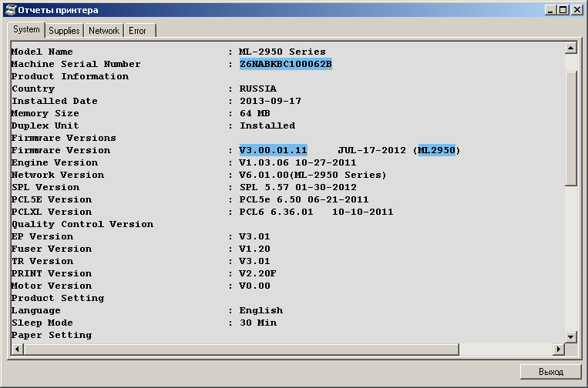Open the Network tab

[104, 31]
